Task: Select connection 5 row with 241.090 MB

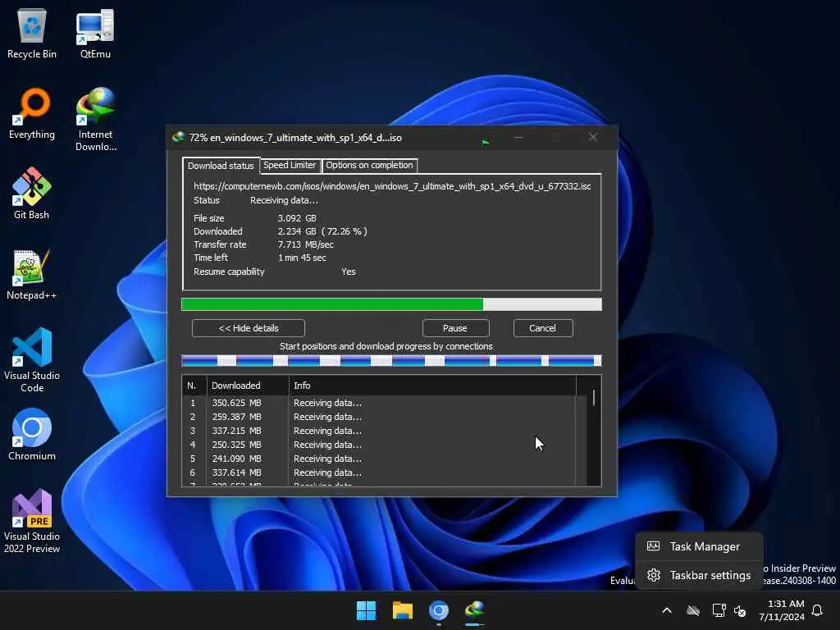Action: [x=379, y=459]
